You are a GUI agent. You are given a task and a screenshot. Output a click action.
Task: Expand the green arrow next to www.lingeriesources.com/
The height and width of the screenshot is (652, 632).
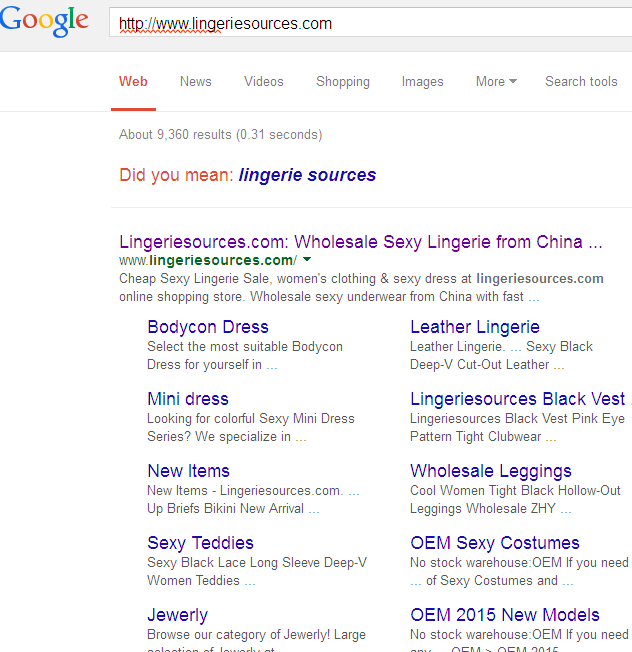[x=307, y=259]
